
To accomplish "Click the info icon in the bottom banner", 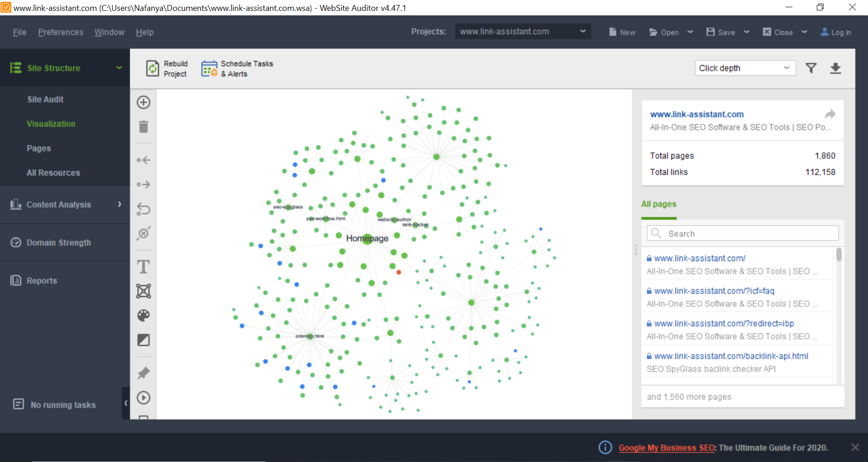I will [605, 448].
